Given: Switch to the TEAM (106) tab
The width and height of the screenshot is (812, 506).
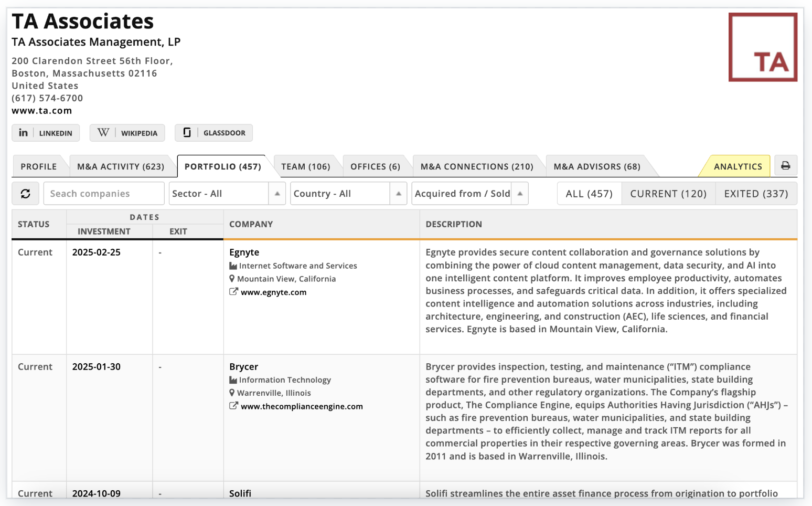Looking at the screenshot, I should tap(306, 166).
